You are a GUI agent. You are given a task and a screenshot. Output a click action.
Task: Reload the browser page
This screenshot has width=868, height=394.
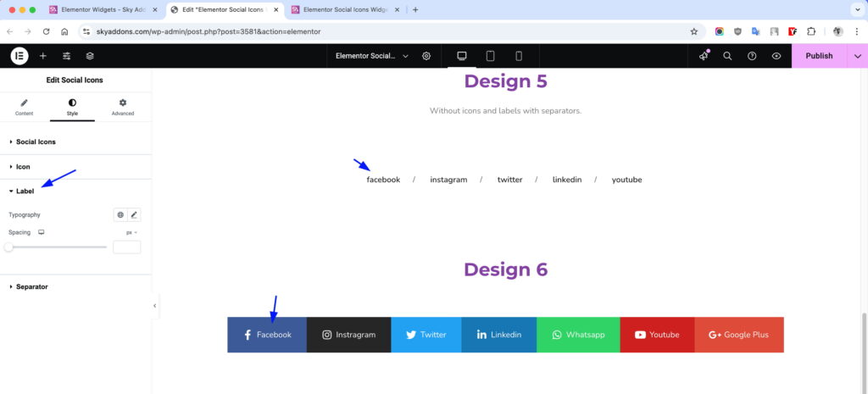tap(46, 31)
